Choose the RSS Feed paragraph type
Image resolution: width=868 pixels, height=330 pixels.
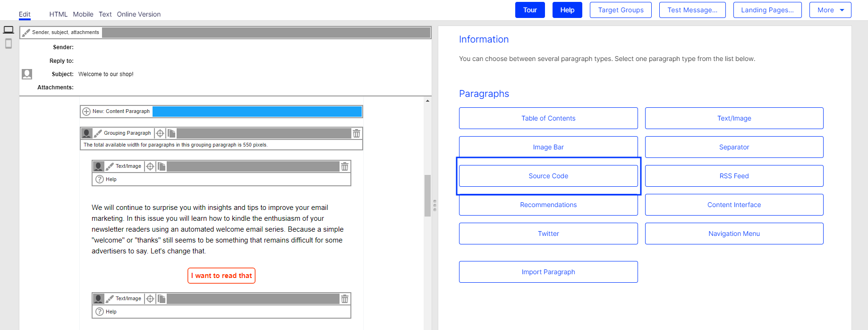click(734, 176)
